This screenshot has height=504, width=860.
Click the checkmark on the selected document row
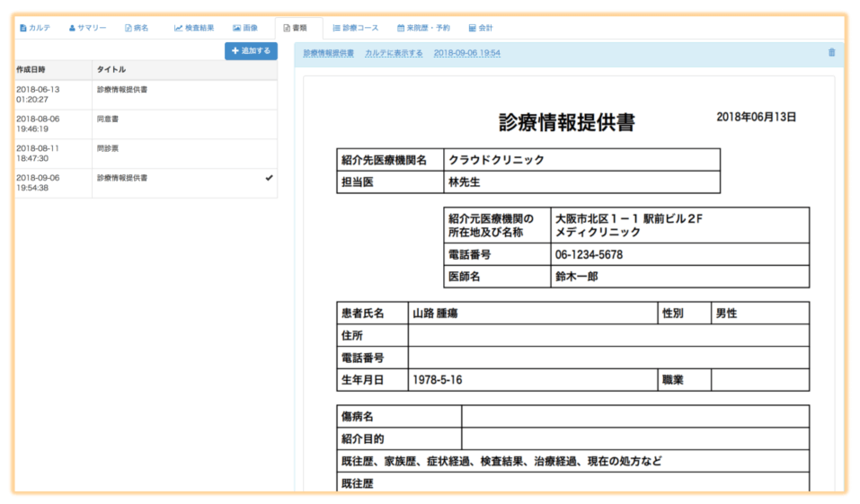pyautogui.click(x=269, y=178)
